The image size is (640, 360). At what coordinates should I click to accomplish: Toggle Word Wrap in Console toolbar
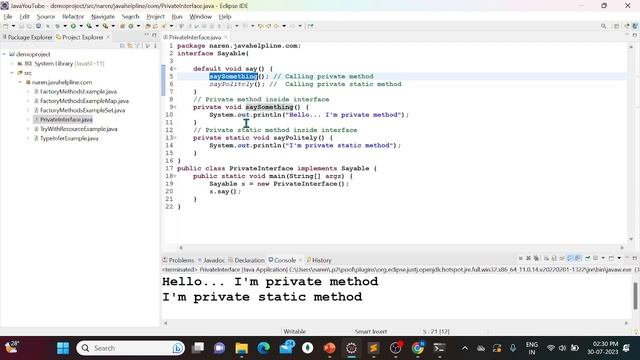562,258
